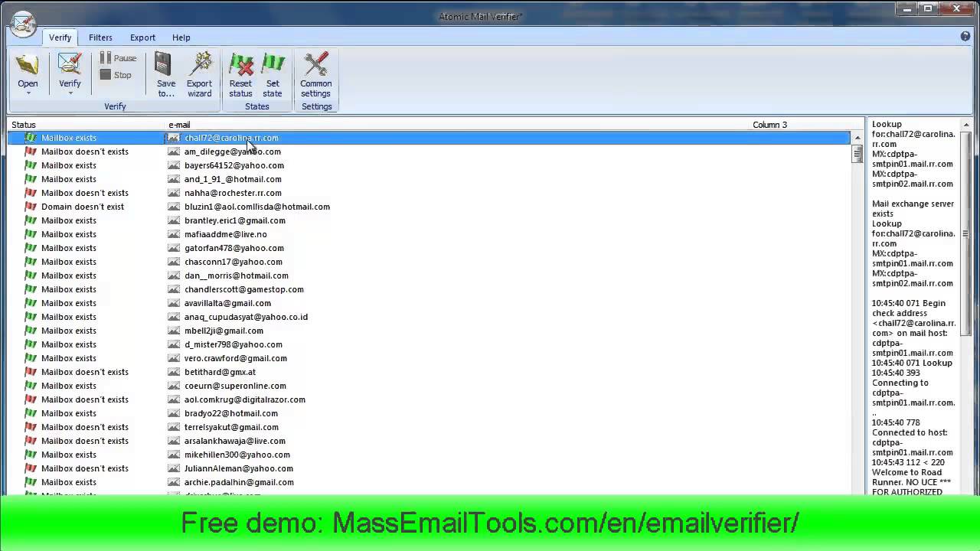Select betithard@gmx.at email entry

[x=220, y=372]
